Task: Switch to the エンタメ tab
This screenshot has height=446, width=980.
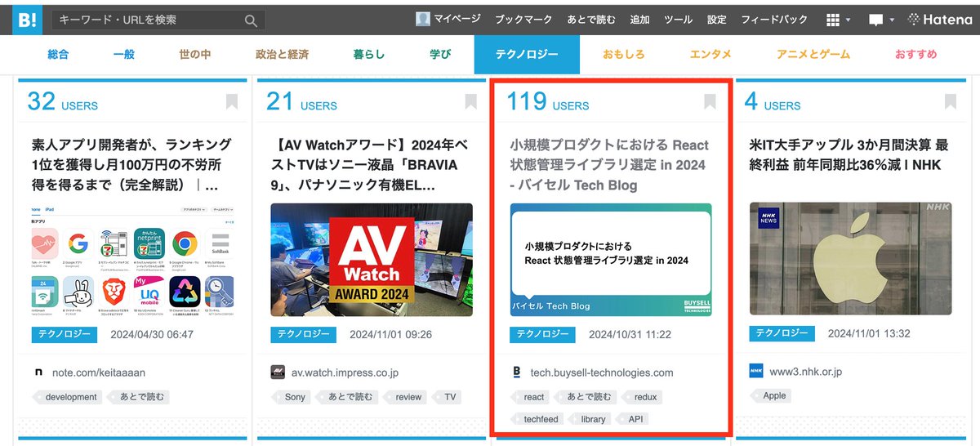Action: (710, 55)
